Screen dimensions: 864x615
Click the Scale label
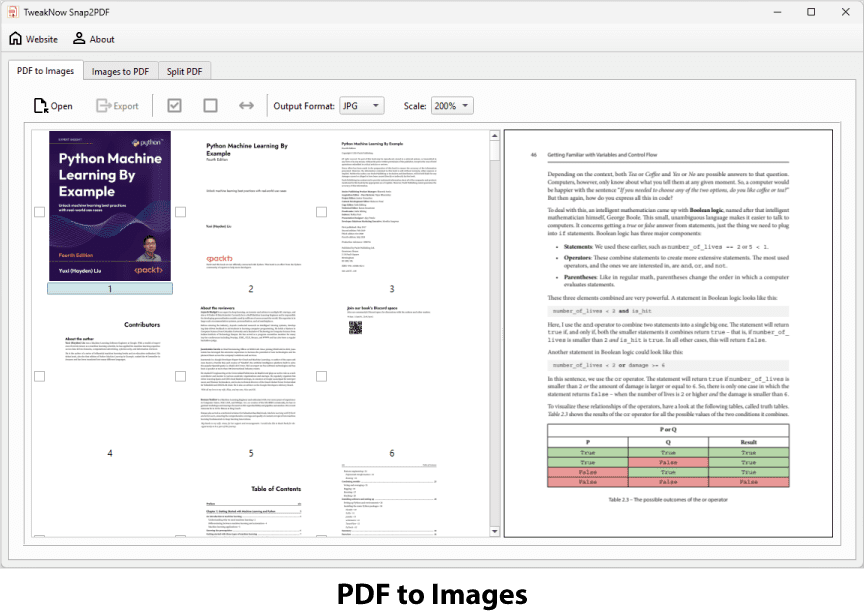414,106
